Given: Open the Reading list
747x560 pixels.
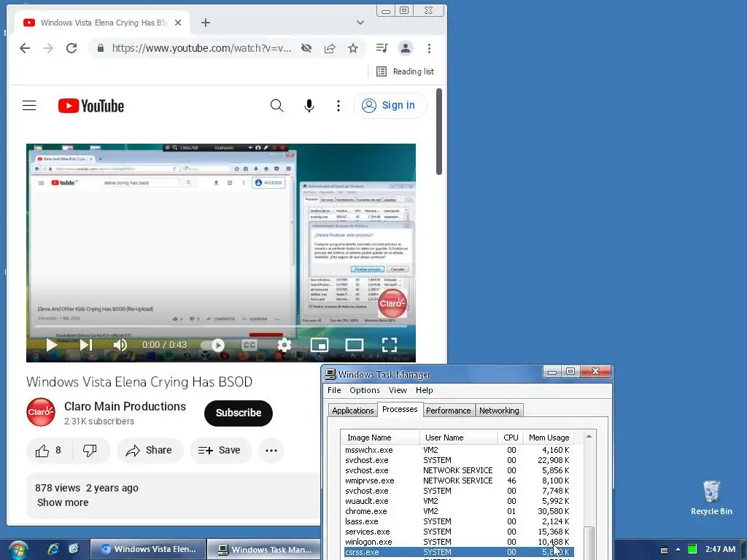Looking at the screenshot, I should (x=406, y=71).
